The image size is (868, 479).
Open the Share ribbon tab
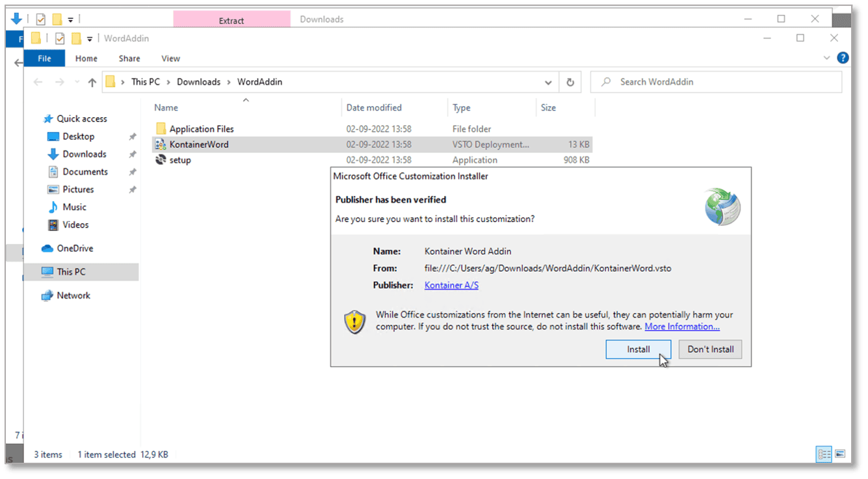(129, 58)
